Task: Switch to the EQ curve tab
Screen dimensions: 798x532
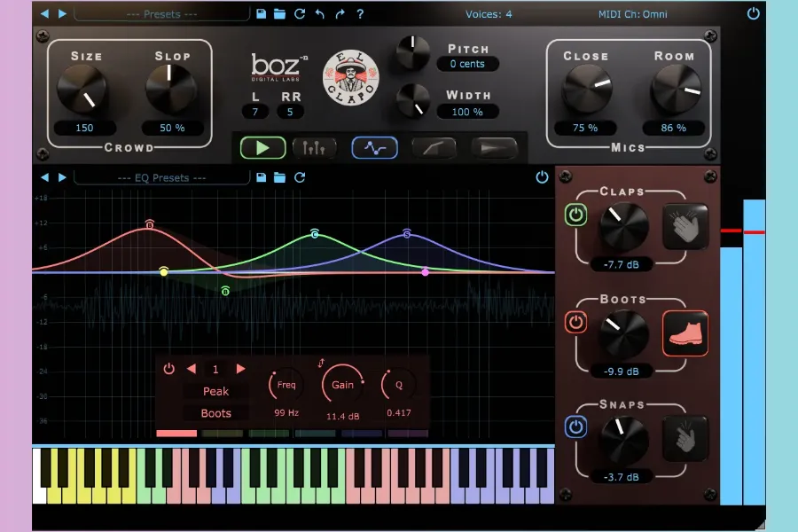Action: 374,147
